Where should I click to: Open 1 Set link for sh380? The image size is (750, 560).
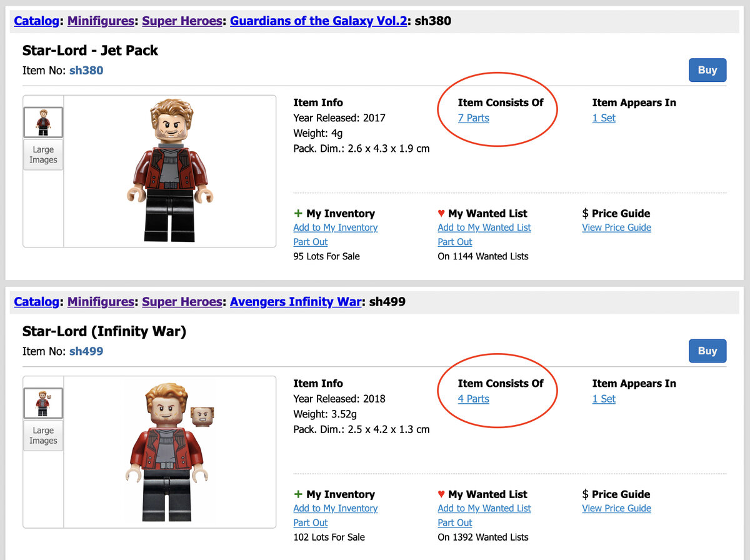pyautogui.click(x=604, y=118)
